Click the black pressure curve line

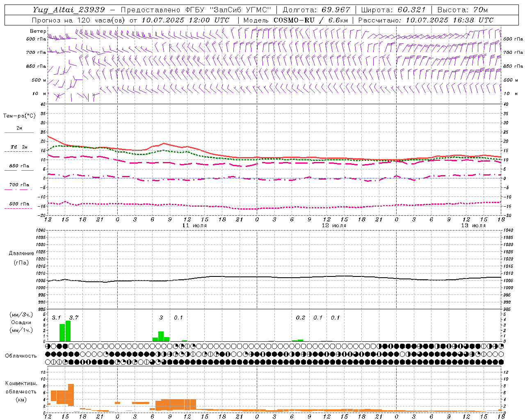point(275,278)
